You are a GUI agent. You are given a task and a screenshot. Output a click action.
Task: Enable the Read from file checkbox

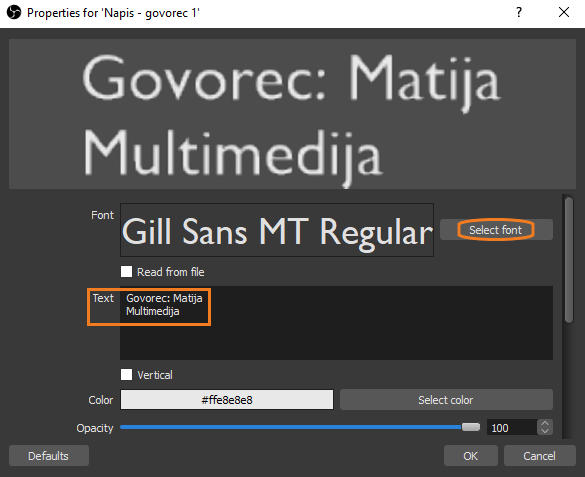(x=126, y=272)
